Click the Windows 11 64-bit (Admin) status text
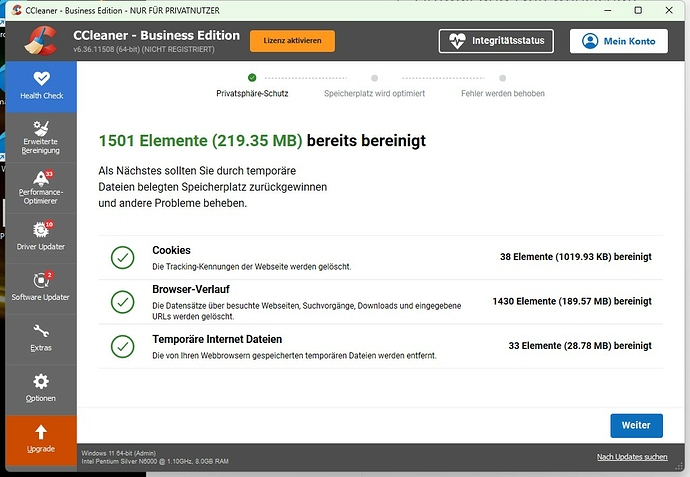This screenshot has height=477, width=690. pyautogui.click(x=119, y=453)
